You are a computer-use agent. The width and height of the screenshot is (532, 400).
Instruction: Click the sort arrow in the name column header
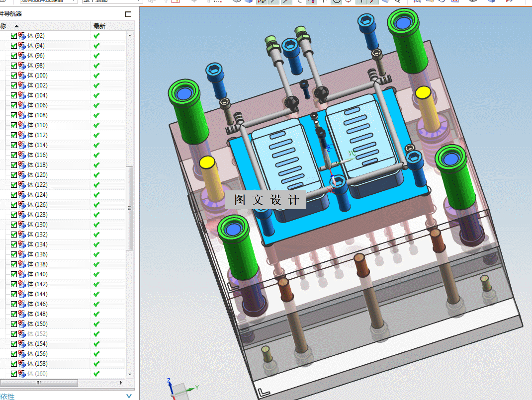pos(16,26)
